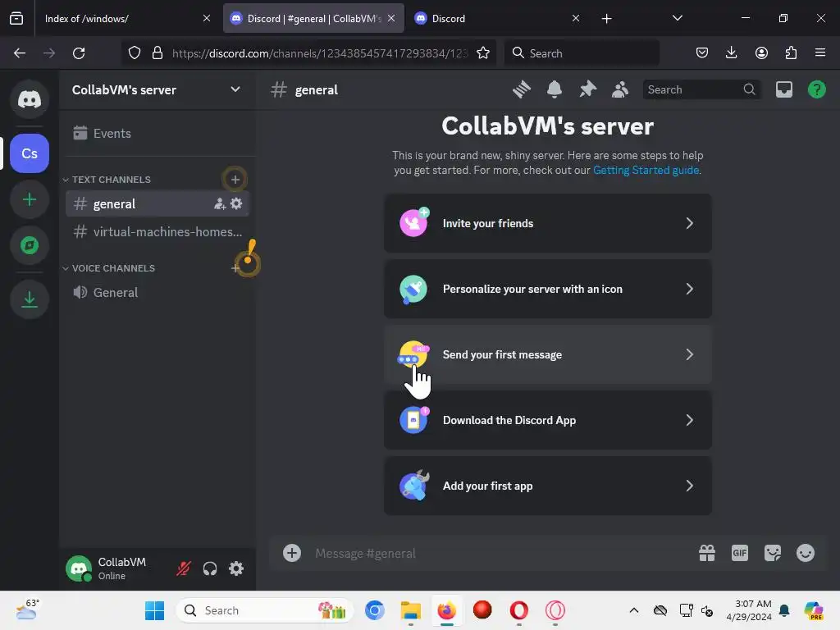The image size is (840, 630).
Task: Add a server with the green plus icon
Action: coord(30,199)
